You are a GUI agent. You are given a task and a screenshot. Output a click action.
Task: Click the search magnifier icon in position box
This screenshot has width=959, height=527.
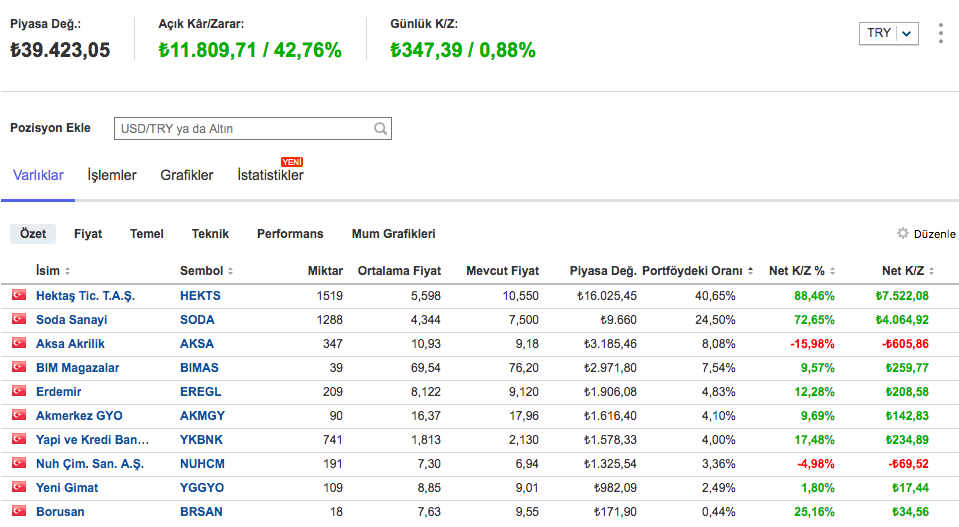coord(380,129)
